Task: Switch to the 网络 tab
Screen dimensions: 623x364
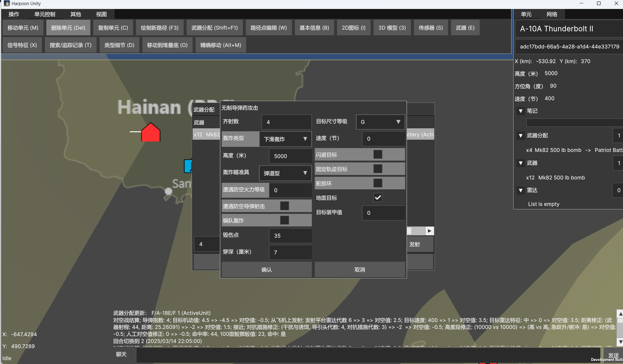Action: (x=552, y=14)
